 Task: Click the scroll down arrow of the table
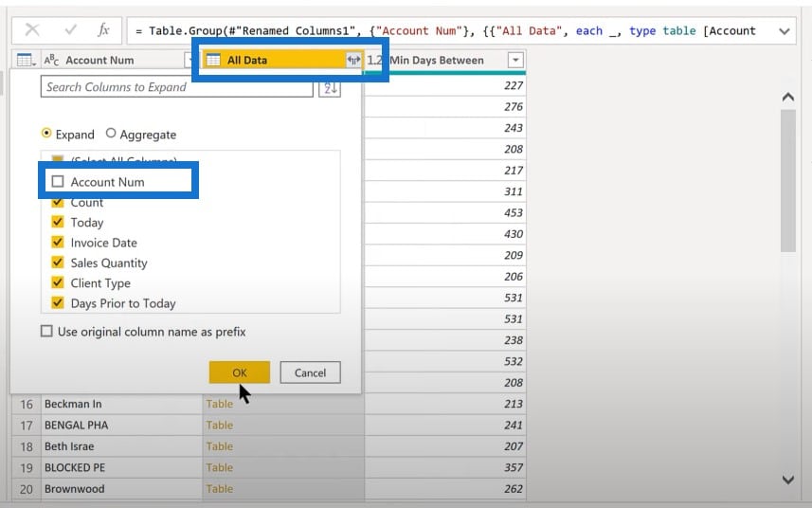[787, 480]
